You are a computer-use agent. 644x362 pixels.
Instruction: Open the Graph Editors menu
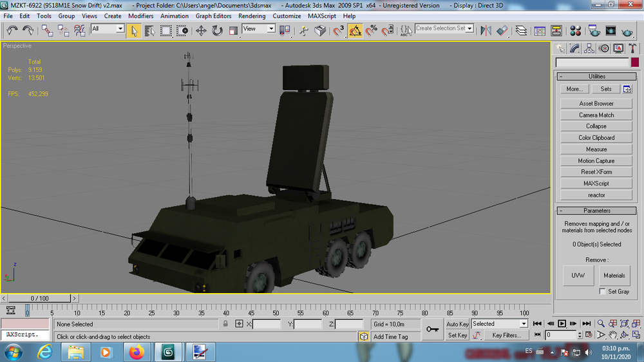point(213,16)
